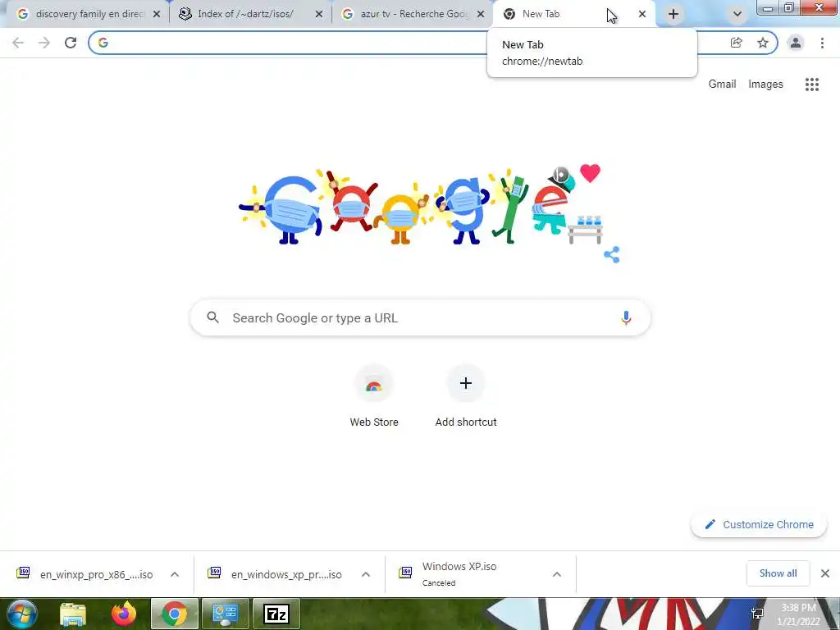Image resolution: width=840 pixels, height=630 pixels.
Task: Close the downloads bar
Action: pos(825,573)
